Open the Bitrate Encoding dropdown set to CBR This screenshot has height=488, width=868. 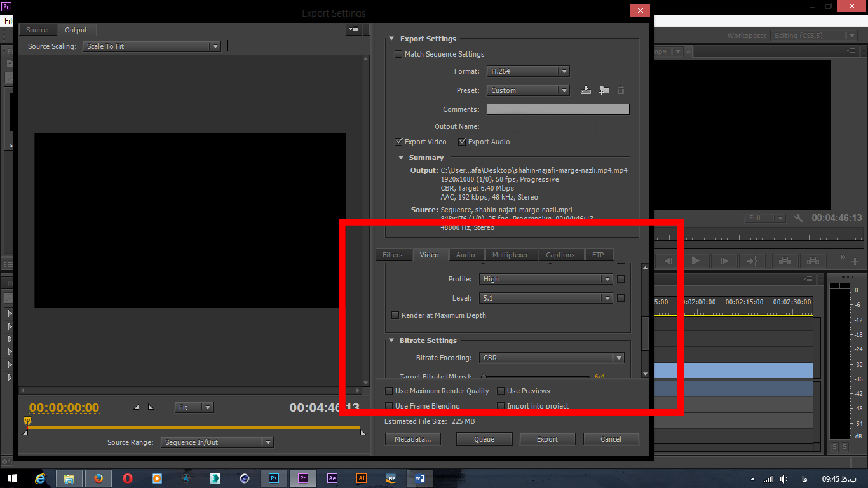click(551, 358)
